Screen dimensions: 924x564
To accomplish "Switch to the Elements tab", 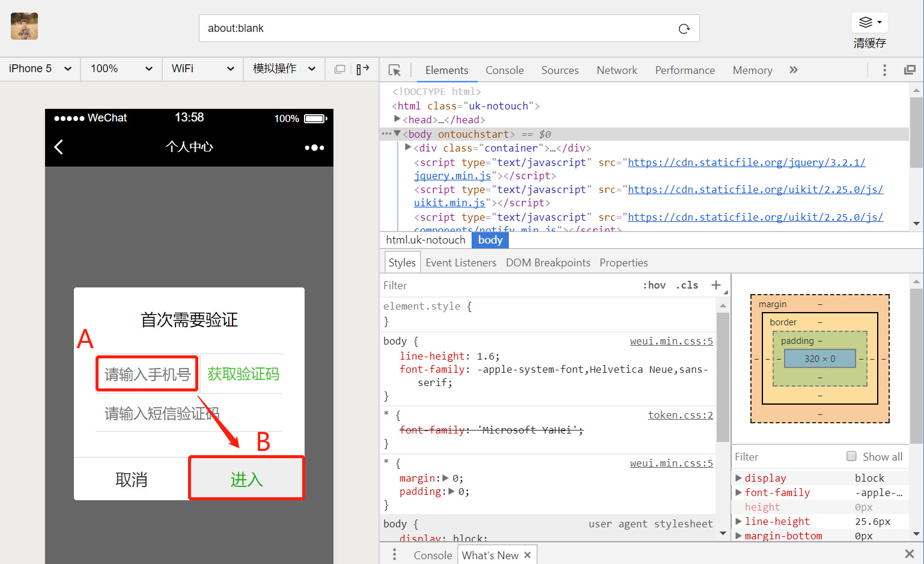I will coord(446,70).
